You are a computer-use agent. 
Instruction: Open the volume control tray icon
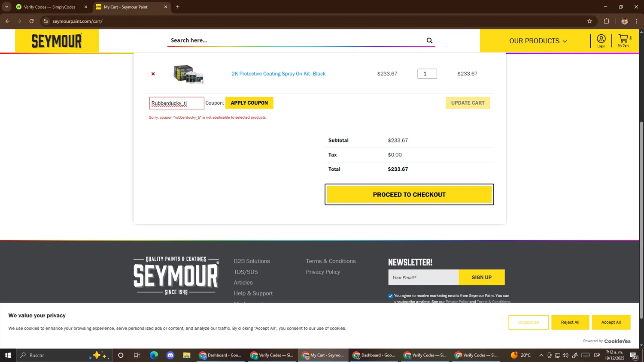click(565, 355)
